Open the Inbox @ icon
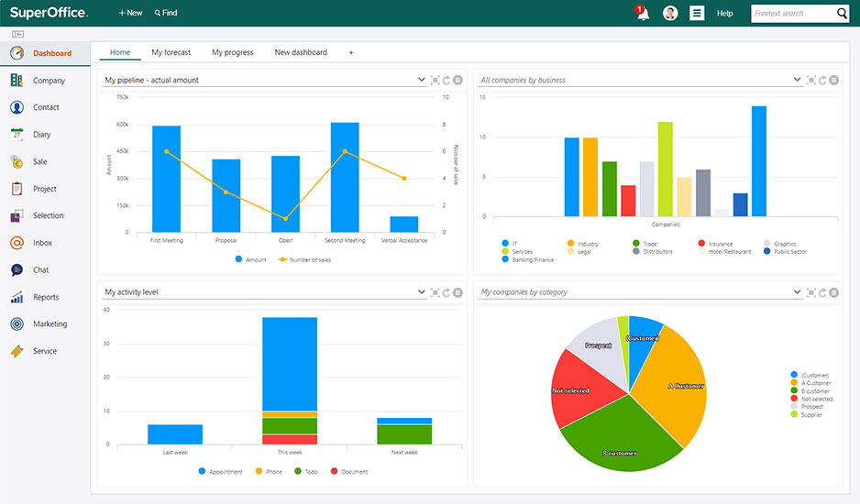860x504 pixels. pyautogui.click(x=17, y=243)
